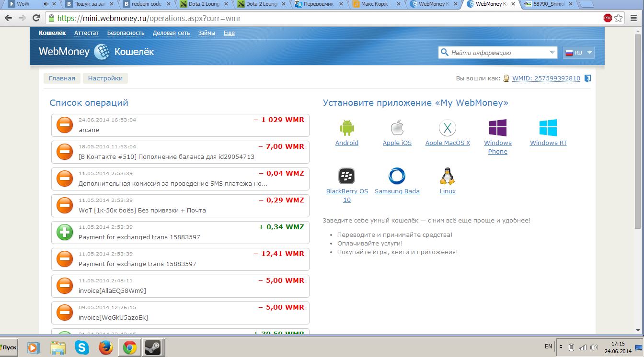The width and height of the screenshot is (644, 357).
Task: Select the Займы navigation item
Action: pyautogui.click(x=207, y=33)
